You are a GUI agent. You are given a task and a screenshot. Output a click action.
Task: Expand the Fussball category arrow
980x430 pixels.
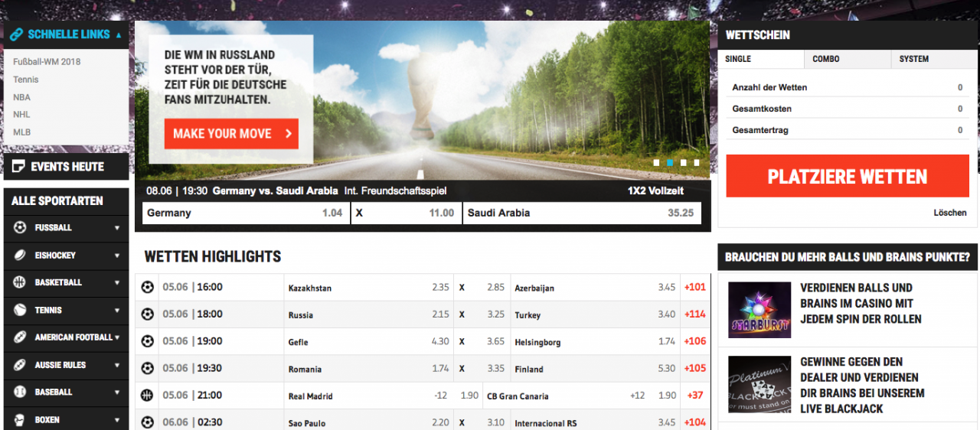point(117,228)
